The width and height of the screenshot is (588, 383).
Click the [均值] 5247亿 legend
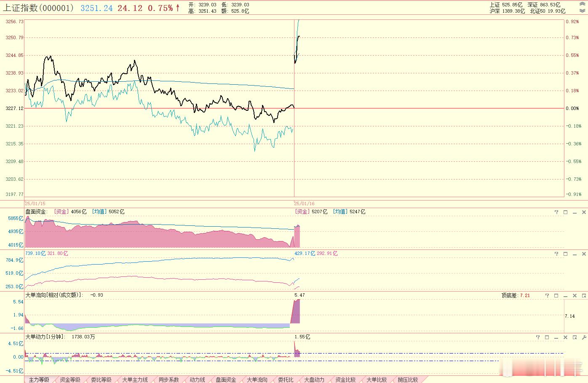pyautogui.click(x=349, y=212)
